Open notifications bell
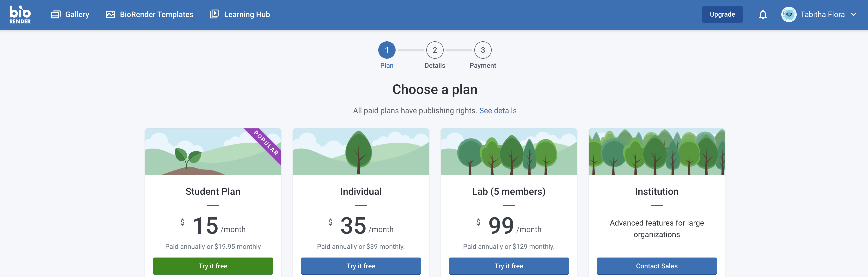The height and width of the screenshot is (277, 868). click(x=763, y=14)
